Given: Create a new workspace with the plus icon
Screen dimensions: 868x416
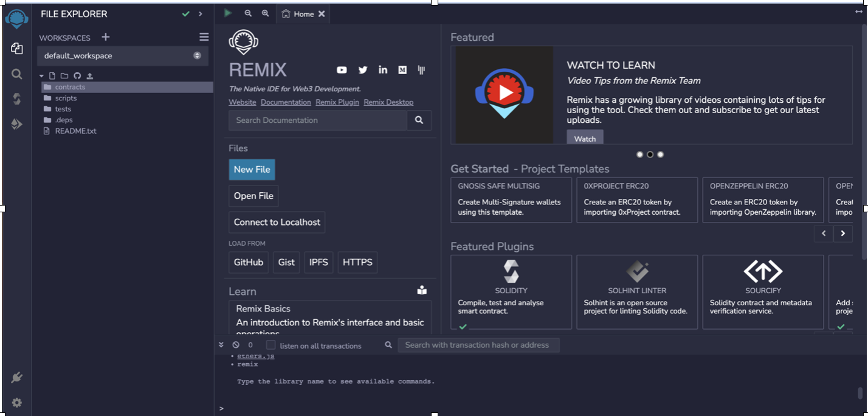Looking at the screenshot, I should tap(106, 37).
